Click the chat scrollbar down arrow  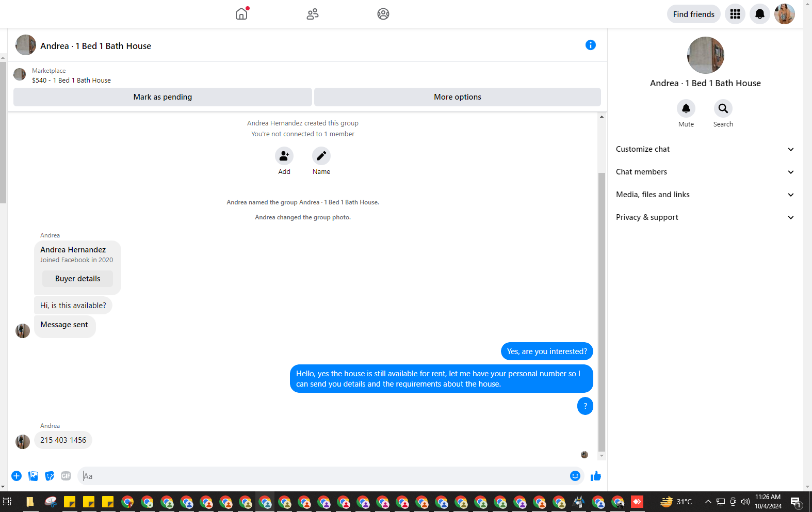pos(602,456)
